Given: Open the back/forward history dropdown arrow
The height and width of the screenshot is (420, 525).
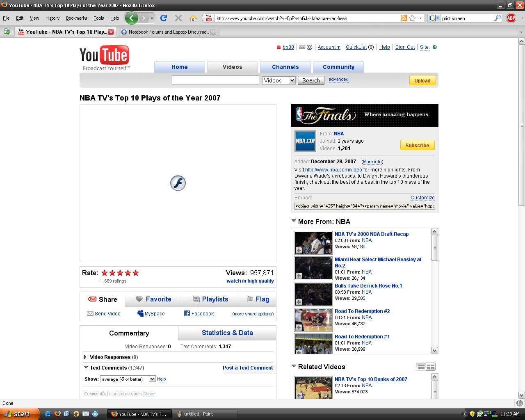Looking at the screenshot, I should click(x=152, y=18).
